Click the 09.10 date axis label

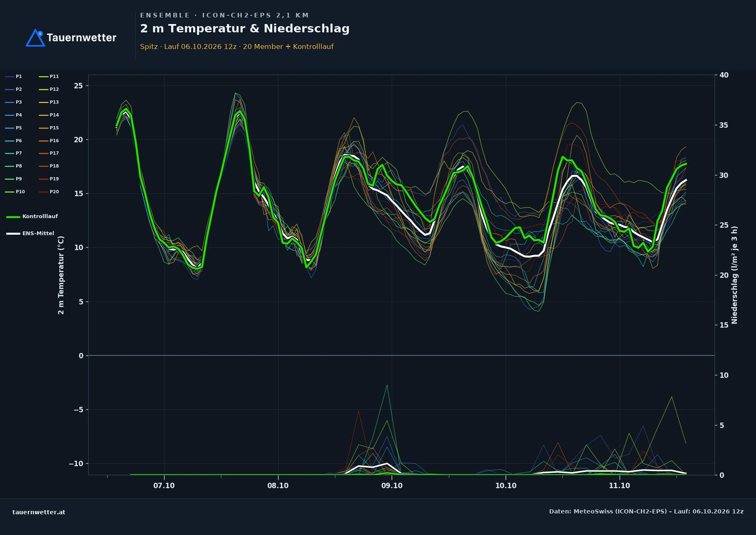click(x=392, y=486)
